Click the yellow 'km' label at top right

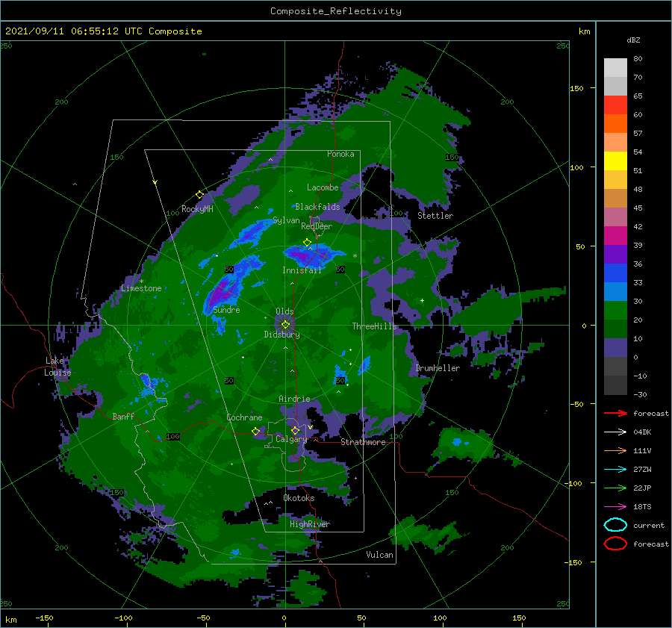click(x=584, y=31)
